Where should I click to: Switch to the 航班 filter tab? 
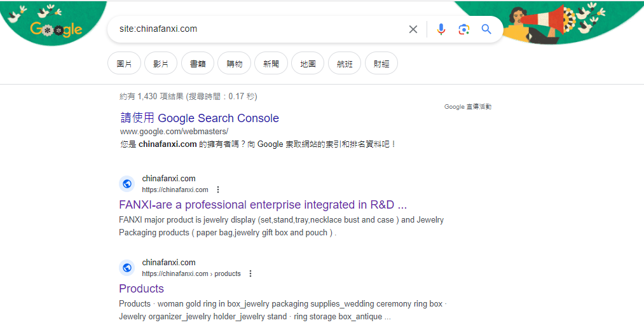coord(345,63)
